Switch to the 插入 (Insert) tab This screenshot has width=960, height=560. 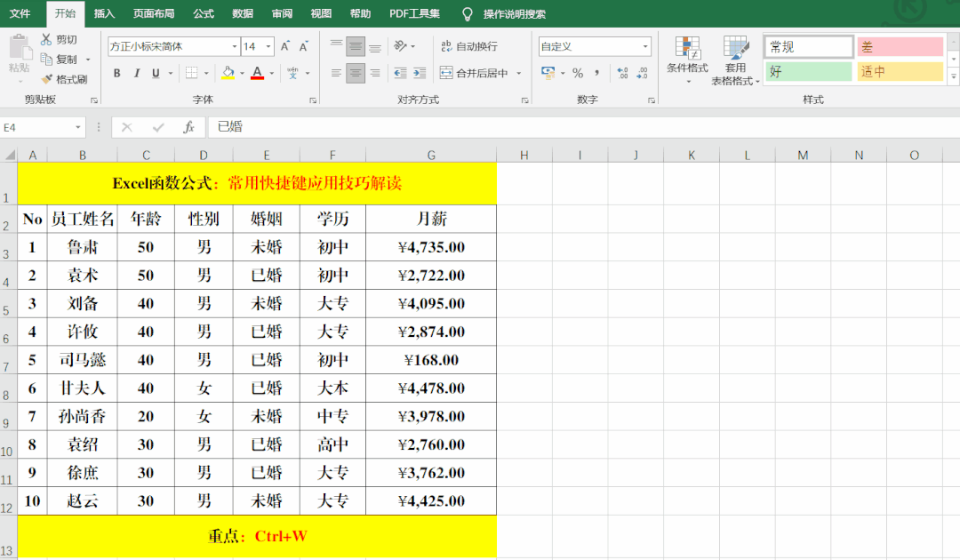[x=104, y=13]
